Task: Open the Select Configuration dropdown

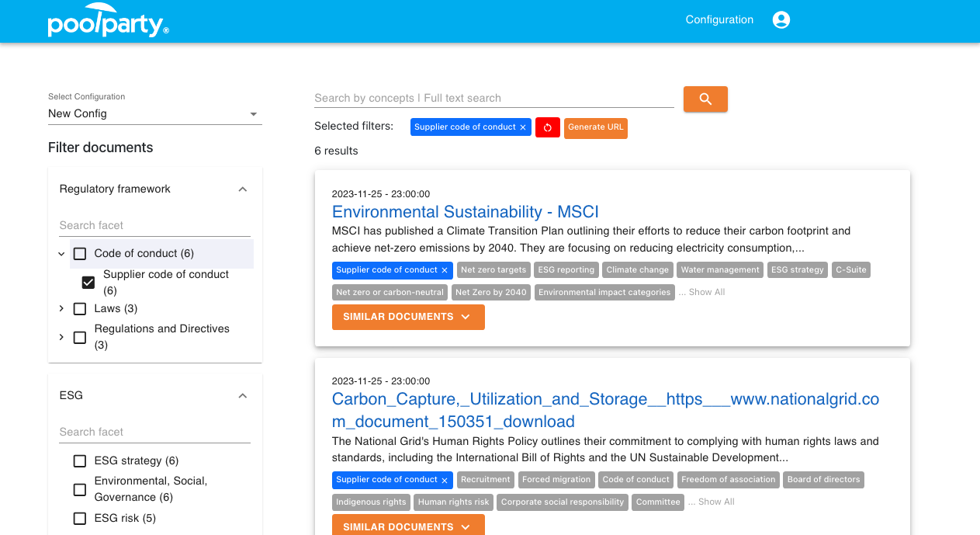Action: coord(154,114)
